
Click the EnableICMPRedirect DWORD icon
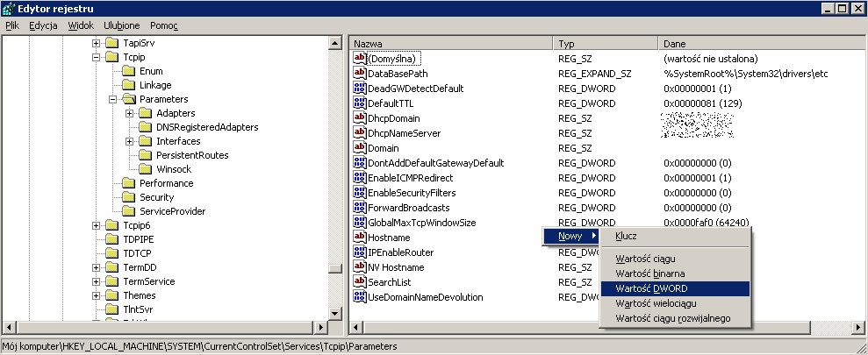359,178
